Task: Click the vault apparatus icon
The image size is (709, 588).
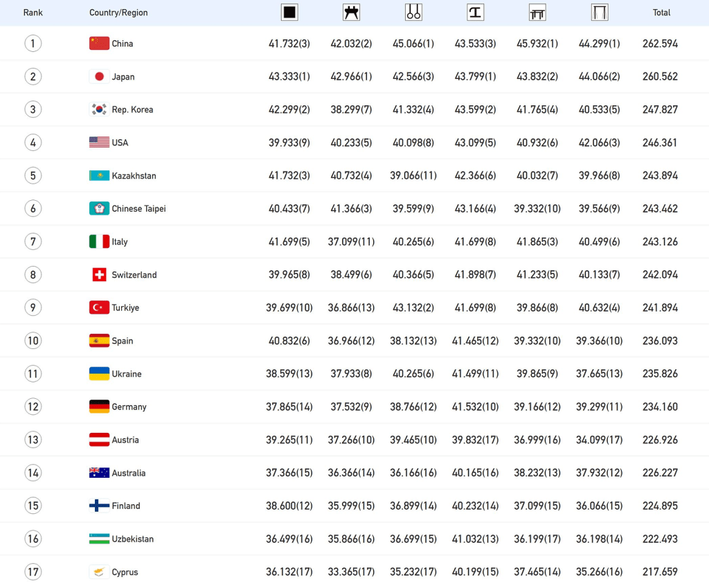Action: point(476,12)
